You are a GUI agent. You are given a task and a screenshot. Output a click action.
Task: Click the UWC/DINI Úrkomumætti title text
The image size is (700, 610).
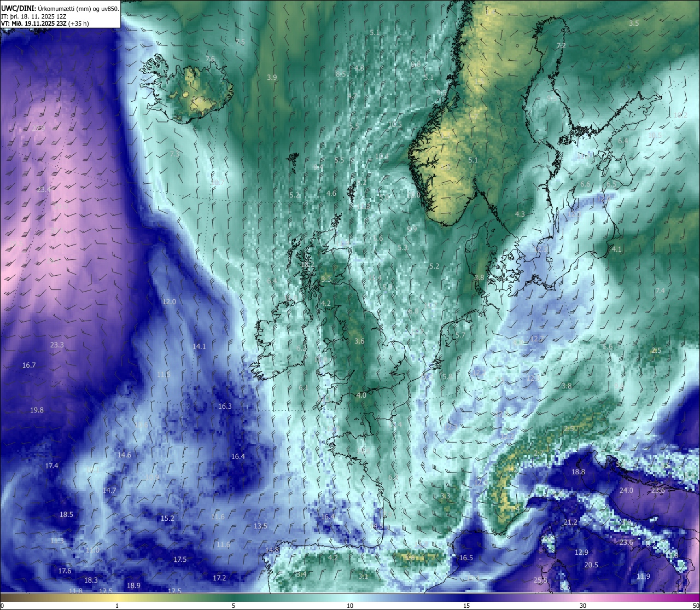point(60,9)
